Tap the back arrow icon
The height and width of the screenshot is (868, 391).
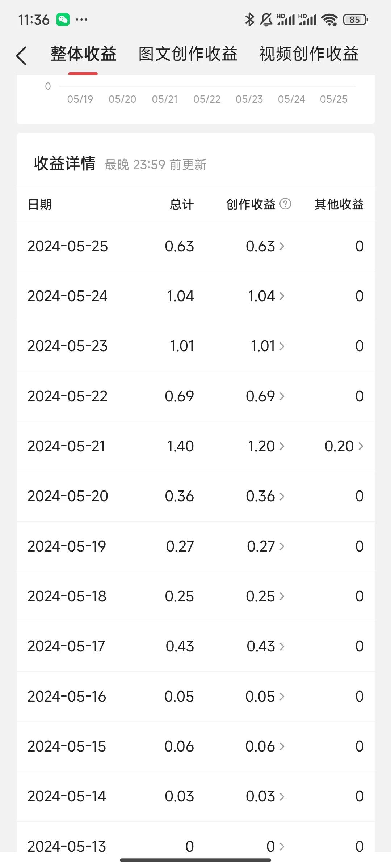22,56
